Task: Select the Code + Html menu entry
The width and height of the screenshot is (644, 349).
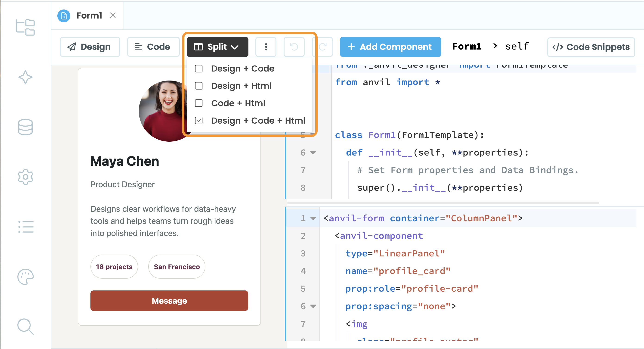Action: tap(249, 103)
